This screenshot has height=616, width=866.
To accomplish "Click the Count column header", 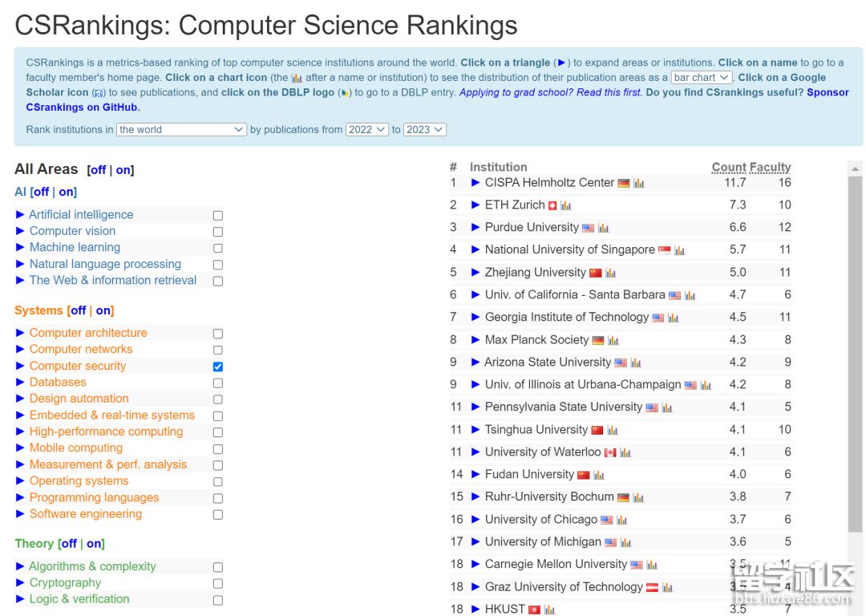I will tap(728, 168).
